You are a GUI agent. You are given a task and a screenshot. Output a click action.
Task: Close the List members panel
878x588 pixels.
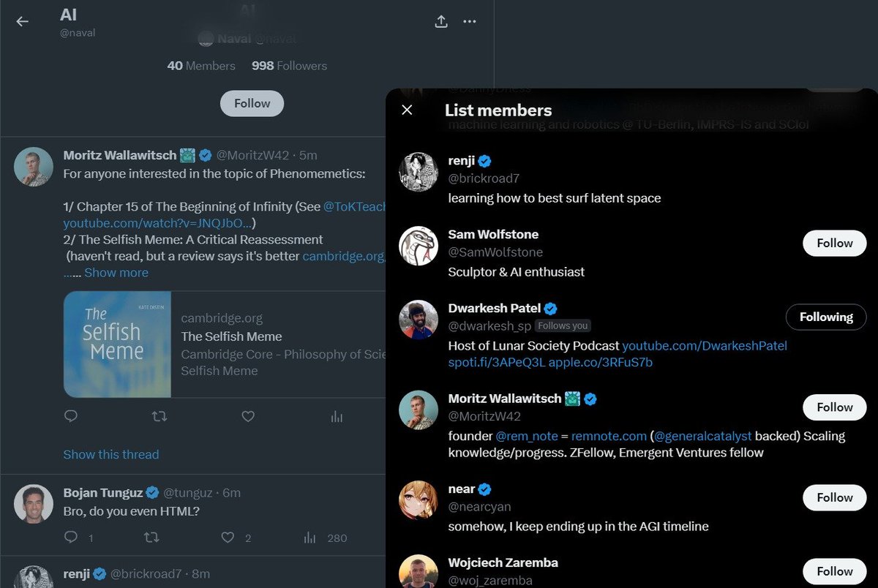point(408,110)
